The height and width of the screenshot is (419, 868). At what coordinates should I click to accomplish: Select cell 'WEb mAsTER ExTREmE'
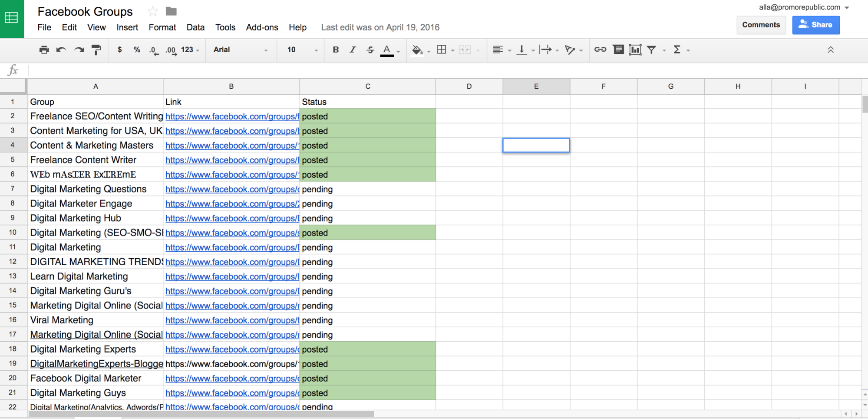click(x=96, y=175)
